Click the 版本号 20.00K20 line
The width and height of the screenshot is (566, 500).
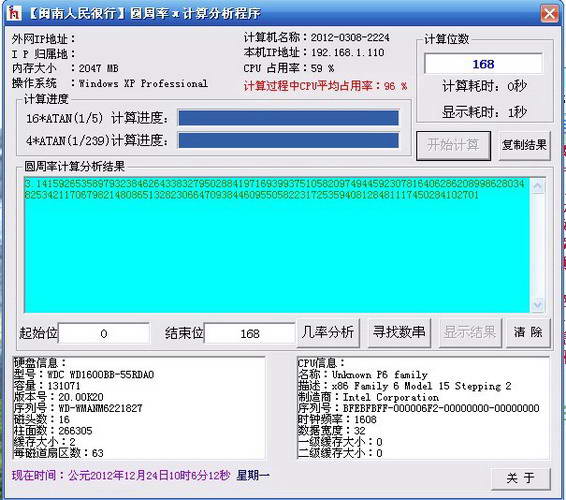pyautogui.click(x=58, y=397)
